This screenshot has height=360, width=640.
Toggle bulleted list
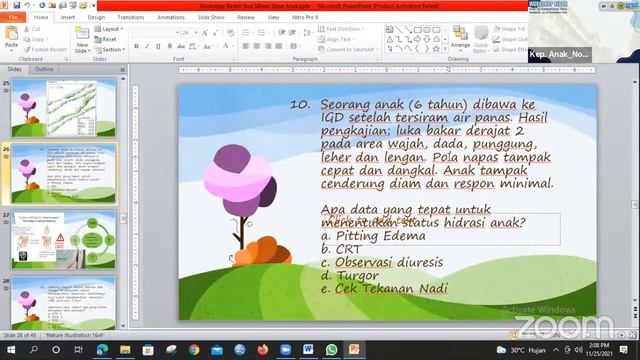point(247,33)
